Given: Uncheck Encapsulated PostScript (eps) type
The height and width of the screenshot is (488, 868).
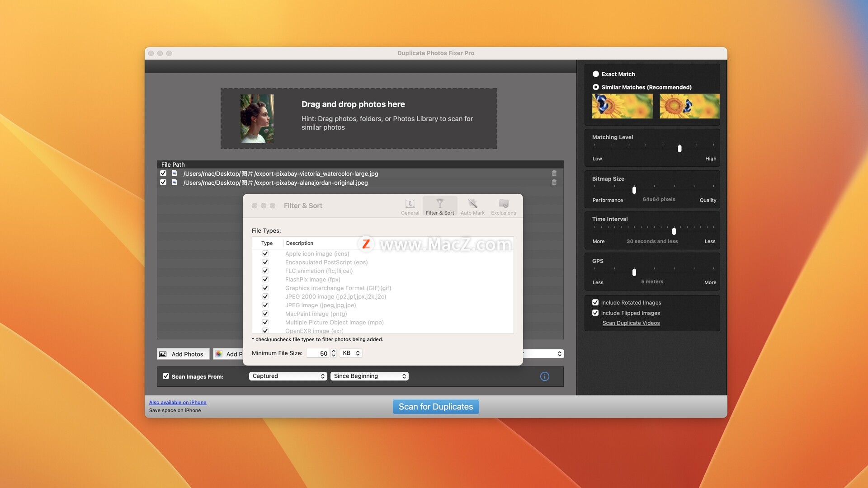Looking at the screenshot, I should coord(265,263).
